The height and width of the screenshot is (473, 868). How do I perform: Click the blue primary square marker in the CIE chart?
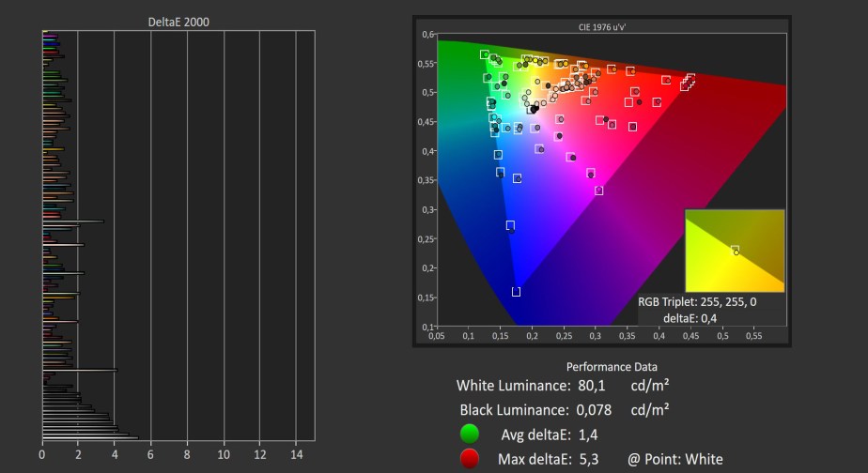coord(516,292)
